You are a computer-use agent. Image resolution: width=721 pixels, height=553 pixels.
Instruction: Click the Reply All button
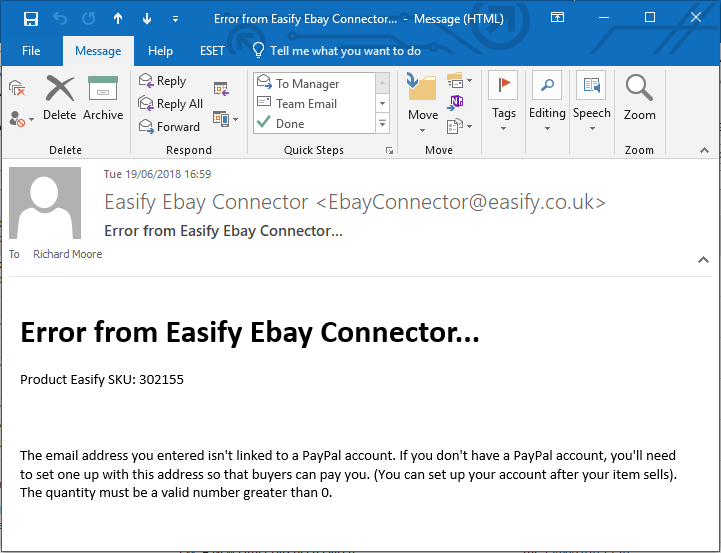coord(171,104)
